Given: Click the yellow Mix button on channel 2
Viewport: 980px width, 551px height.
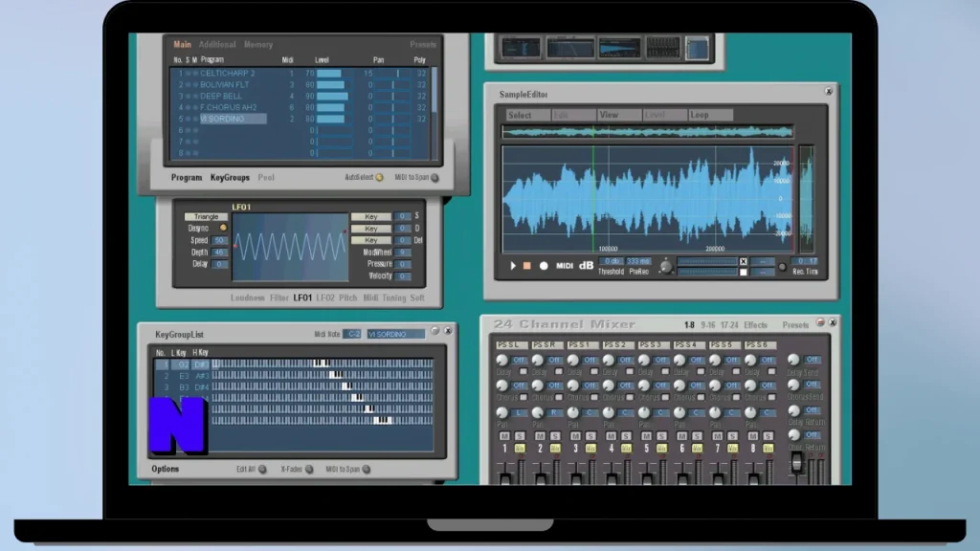Looking at the screenshot, I should [x=555, y=449].
